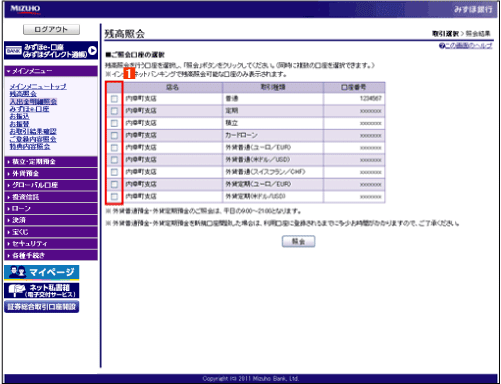This screenshot has width=501, height=384.
Task: Open the 入出金明細照会 link
Action: 33,101
